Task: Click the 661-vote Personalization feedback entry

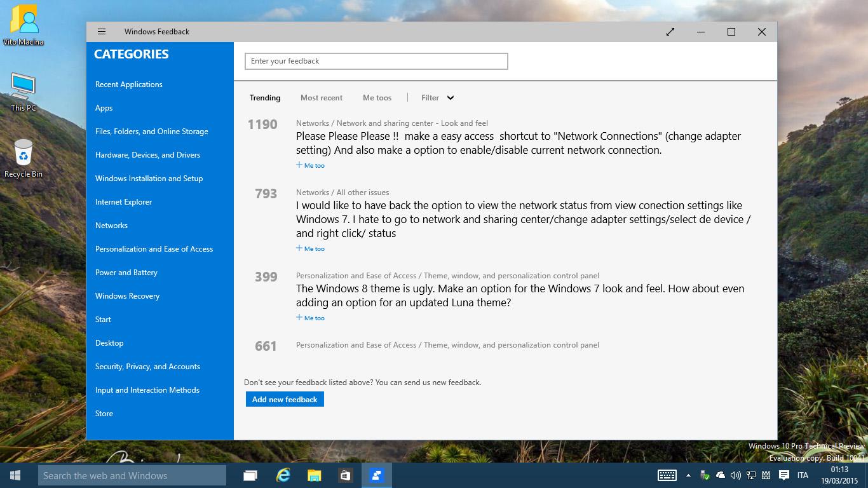Action: click(447, 345)
